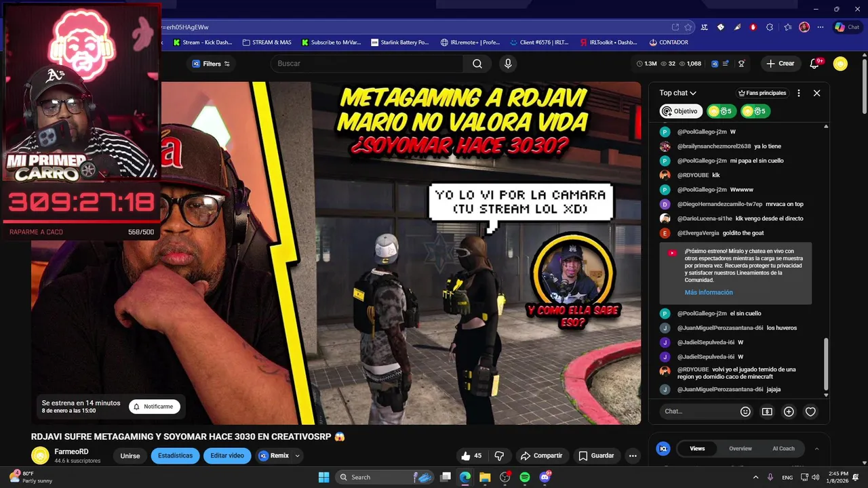Open Spotify from the taskbar
The width and height of the screenshot is (868, 488).
coord(524,477)
